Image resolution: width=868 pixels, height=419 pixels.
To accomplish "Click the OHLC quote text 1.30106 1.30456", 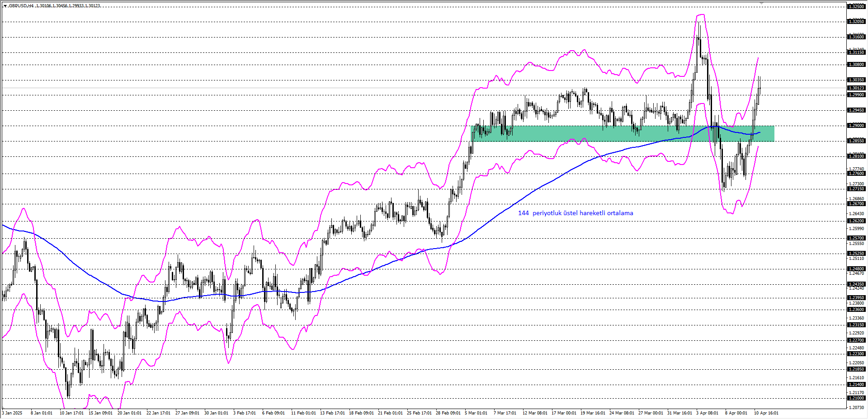I will [x=52, y=6].
